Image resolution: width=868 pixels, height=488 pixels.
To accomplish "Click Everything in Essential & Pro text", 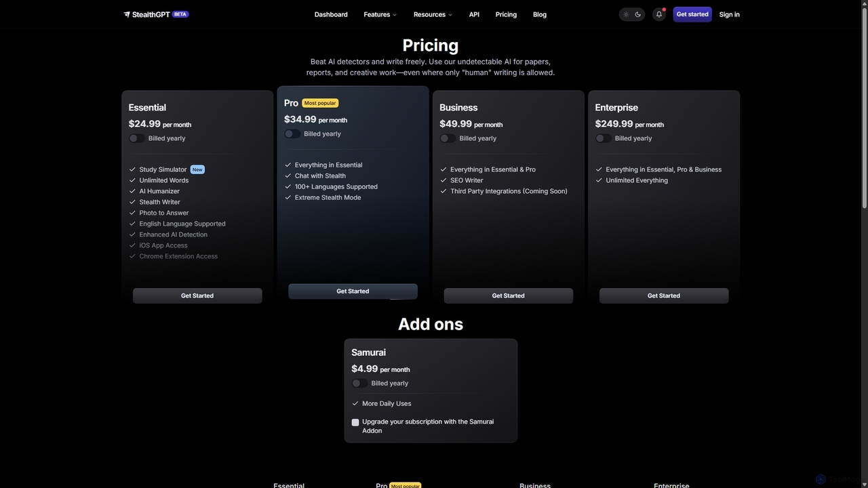I will pyautogui.click(x=493, y=169).
